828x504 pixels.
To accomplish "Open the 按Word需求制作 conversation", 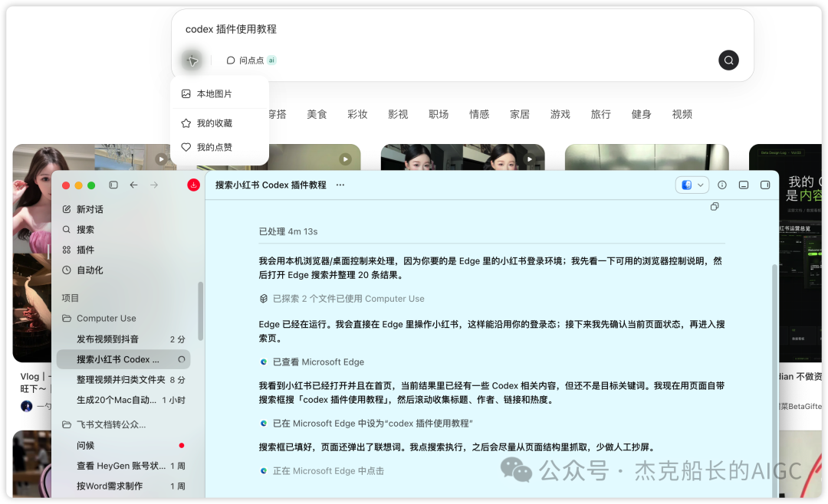I will [x=123, y=486].
